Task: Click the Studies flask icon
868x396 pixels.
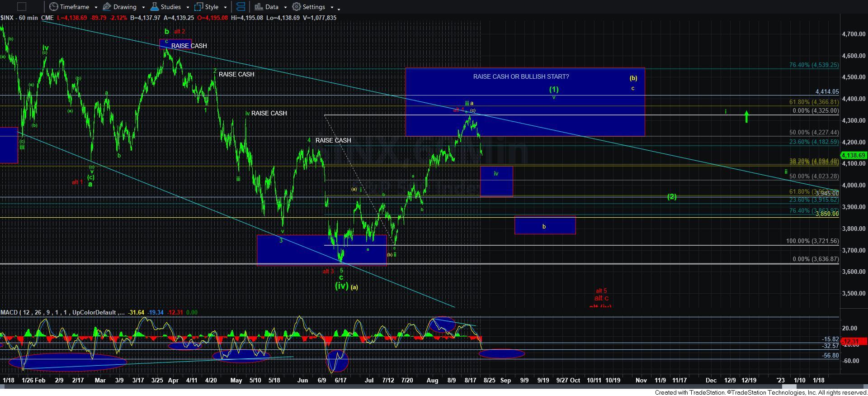Action: pyautogui.click(x=155, y=7)
